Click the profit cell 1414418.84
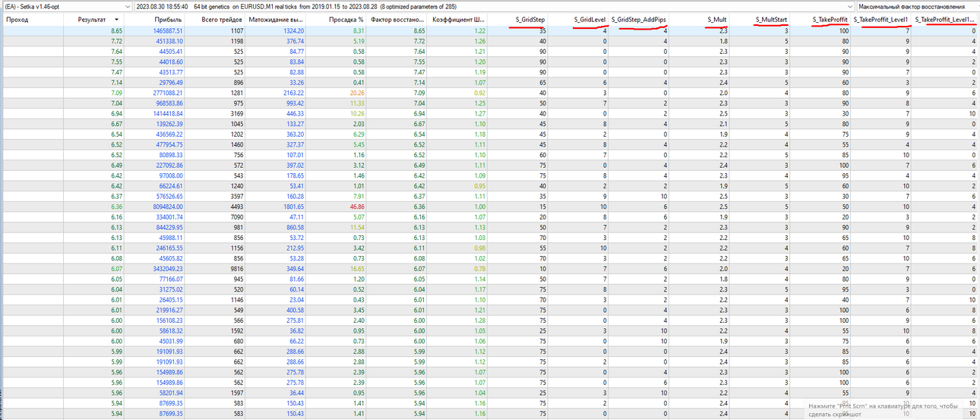Screen dimensions: 980x420 click(165, 112)
